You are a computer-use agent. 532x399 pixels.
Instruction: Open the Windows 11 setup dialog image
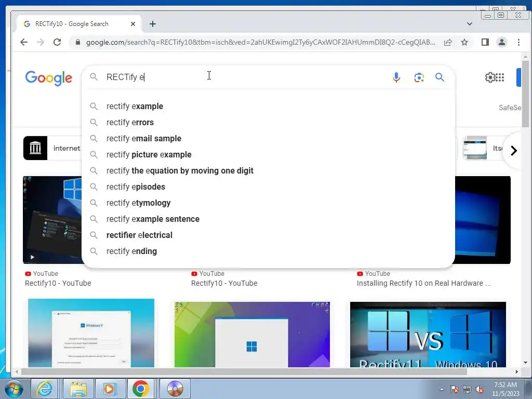click(x=91, y=333)
